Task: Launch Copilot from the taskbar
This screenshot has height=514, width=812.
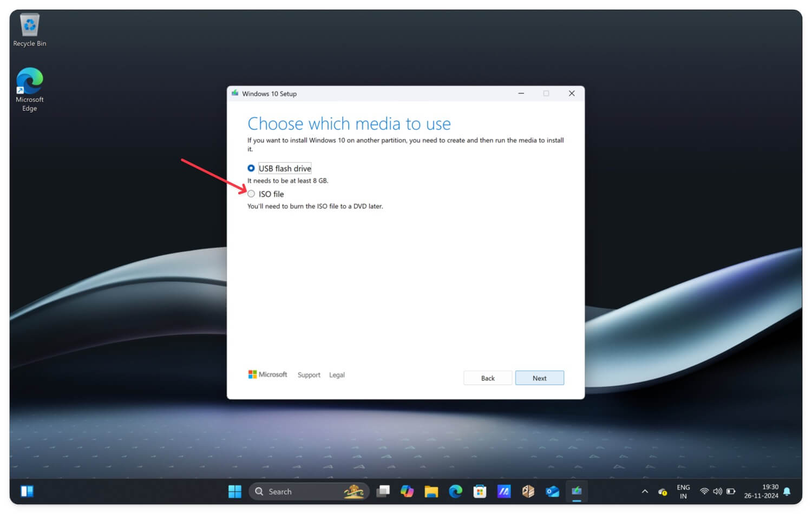Action: (x=407, y=491)
